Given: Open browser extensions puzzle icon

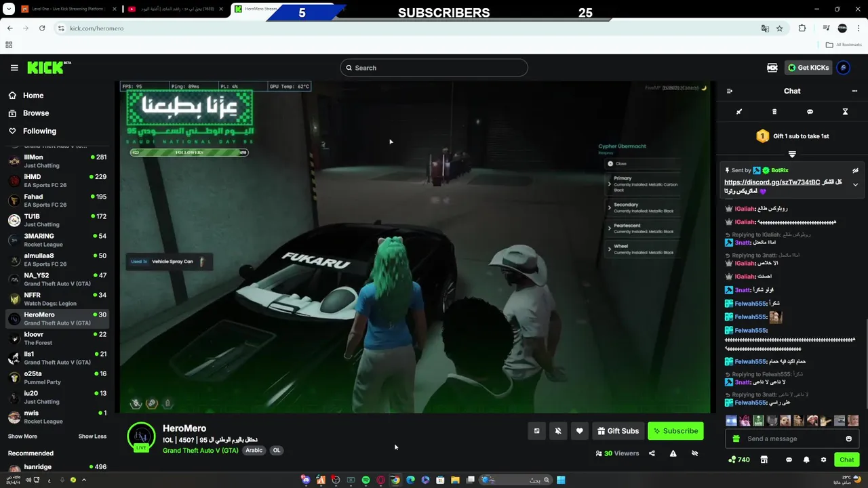Looking at the screenshot, I should click(802, 28).
